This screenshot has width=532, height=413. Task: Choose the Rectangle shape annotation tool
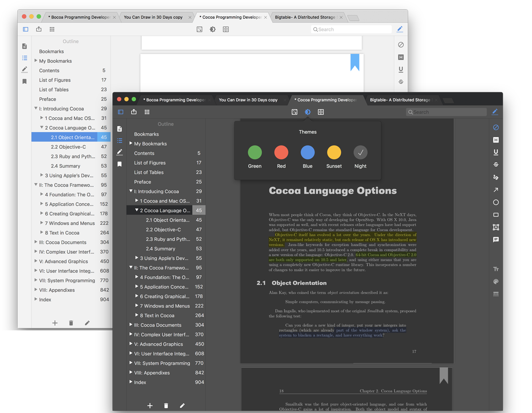pos(496,214)
